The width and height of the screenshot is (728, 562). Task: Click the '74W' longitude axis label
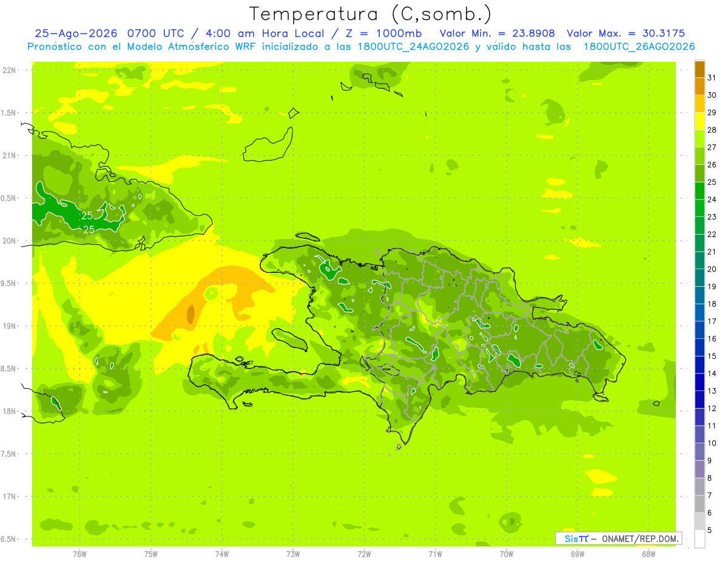coord(222,554)
